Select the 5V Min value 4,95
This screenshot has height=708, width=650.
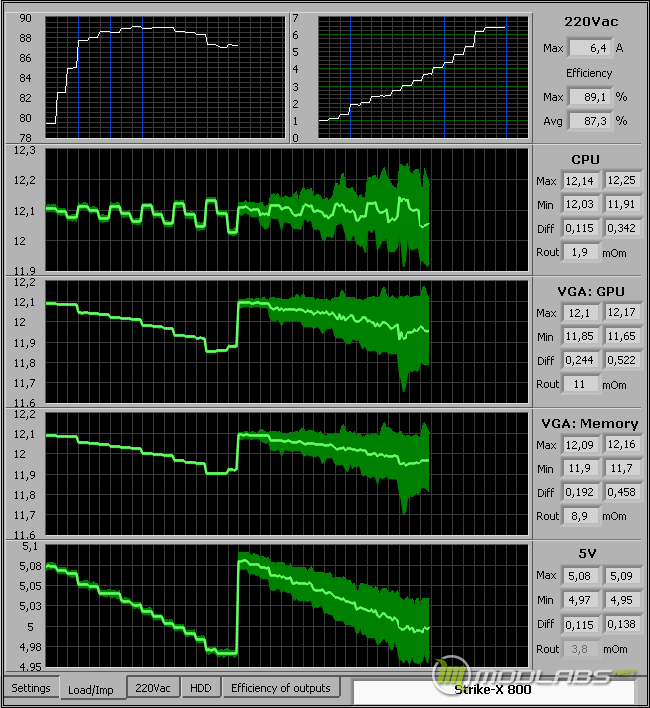click(622, 601)
